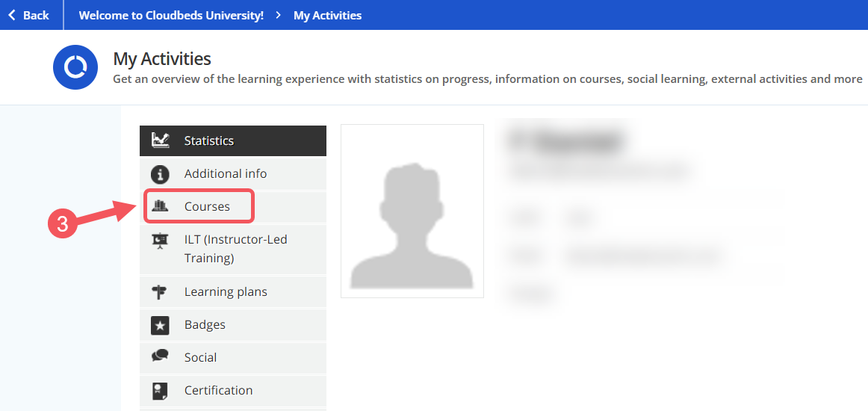Click the ILT presentation board icon
This screenshot has height=411, width=868.
pos(160,241)
